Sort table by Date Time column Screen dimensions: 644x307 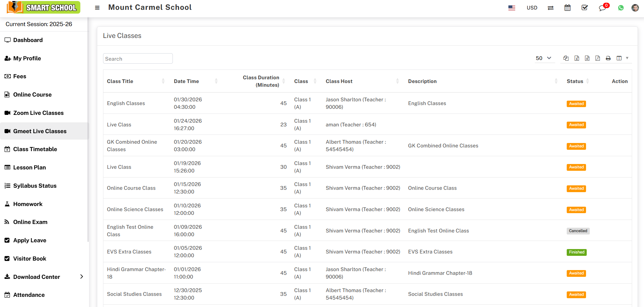point(186,81)
